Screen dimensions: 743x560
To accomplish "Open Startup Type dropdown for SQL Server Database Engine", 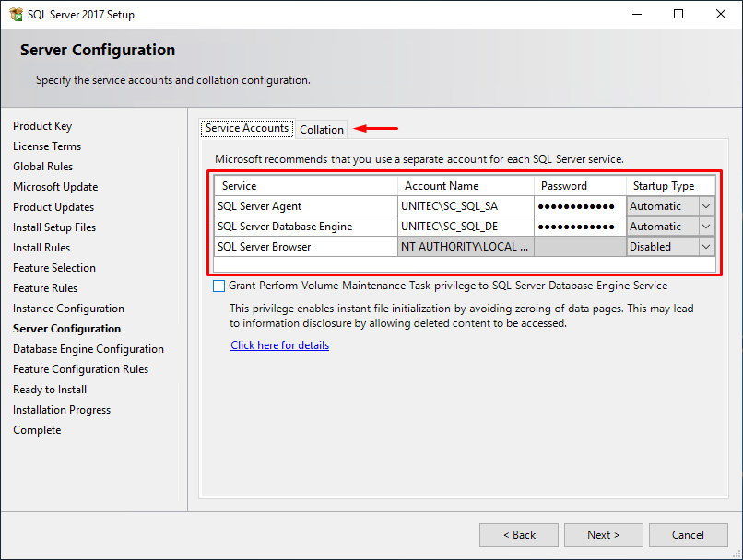I will coord(706,227).
